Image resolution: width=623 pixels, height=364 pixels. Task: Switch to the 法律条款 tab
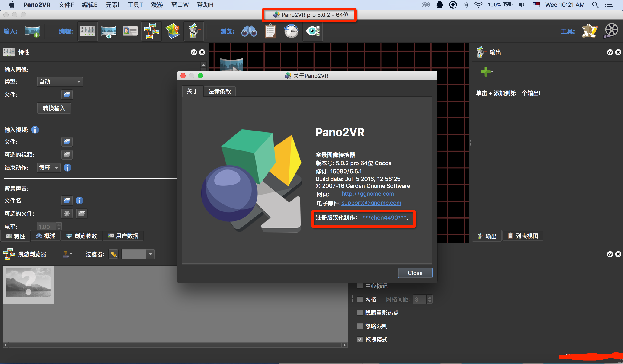(220, 92)
